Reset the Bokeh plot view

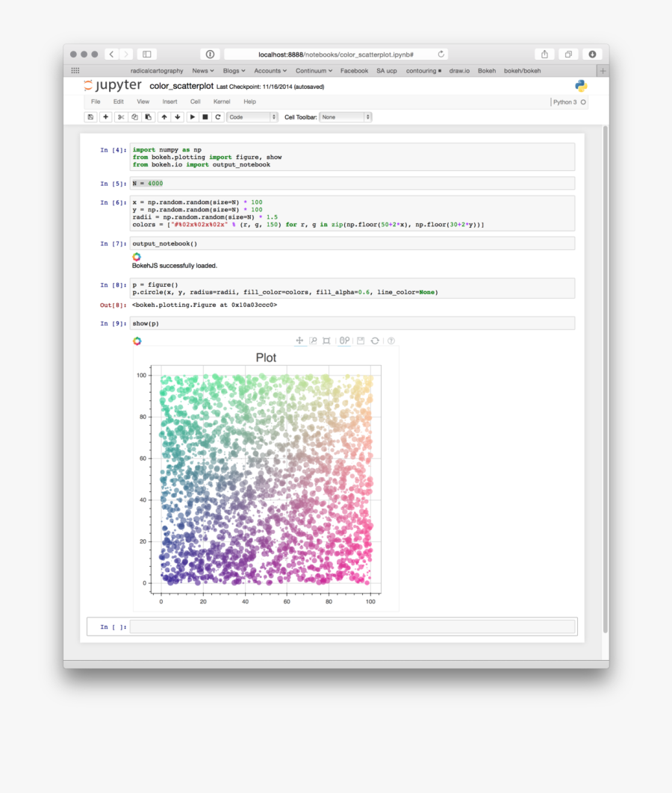[375, 340]
